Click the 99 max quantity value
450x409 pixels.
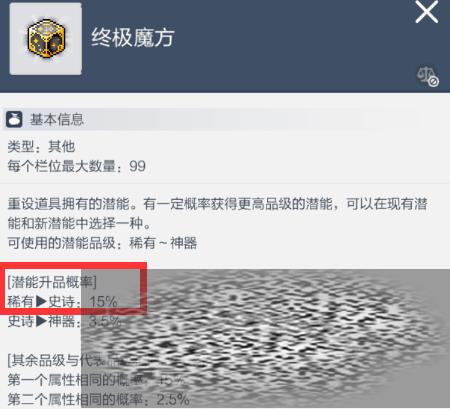[138, 166]
